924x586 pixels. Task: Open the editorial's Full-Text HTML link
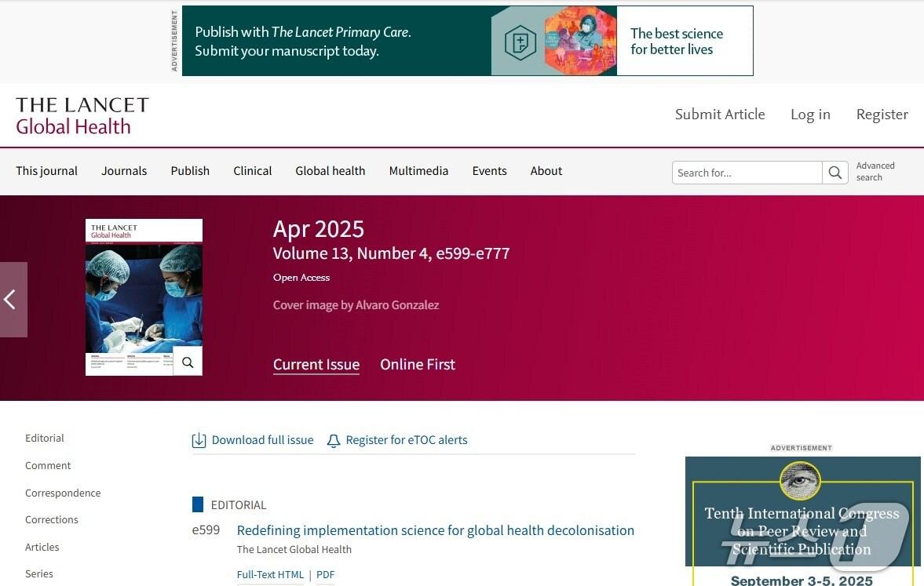[269, 575]
